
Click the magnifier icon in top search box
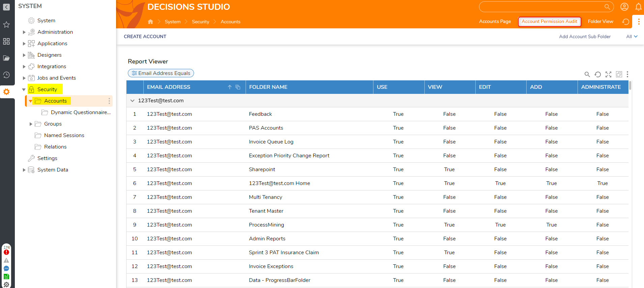607,7
